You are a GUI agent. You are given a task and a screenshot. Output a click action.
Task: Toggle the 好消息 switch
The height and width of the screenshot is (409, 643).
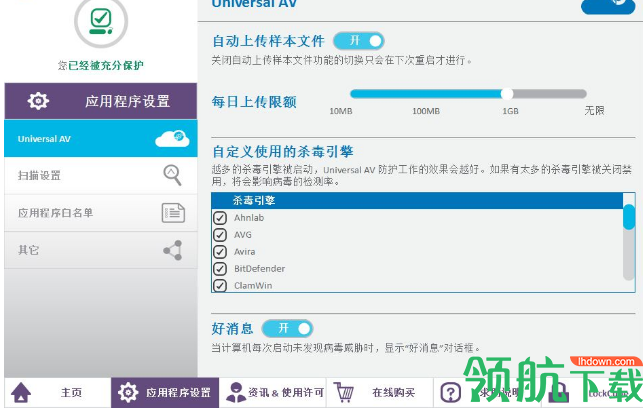pos(287,328)
